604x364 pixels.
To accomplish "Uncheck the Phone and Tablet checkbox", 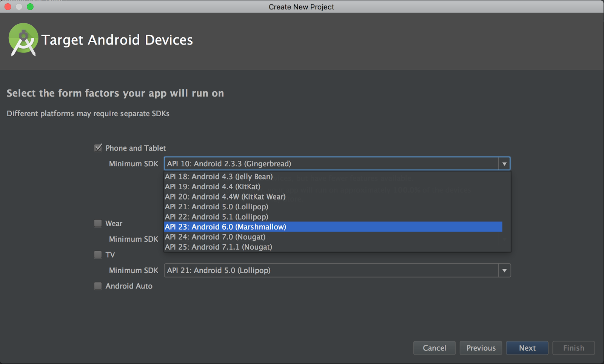I will pyautogui.click(x=98, y=148).
